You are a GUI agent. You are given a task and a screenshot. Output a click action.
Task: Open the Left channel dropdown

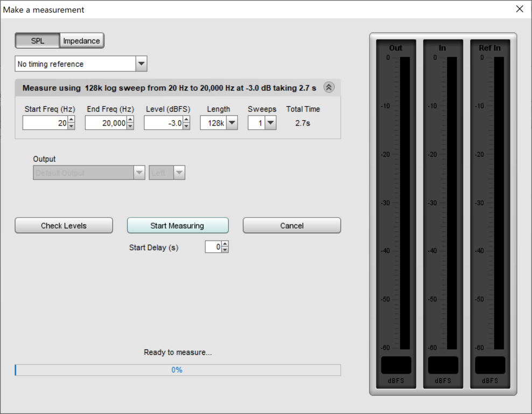click(x=167, y=173)
